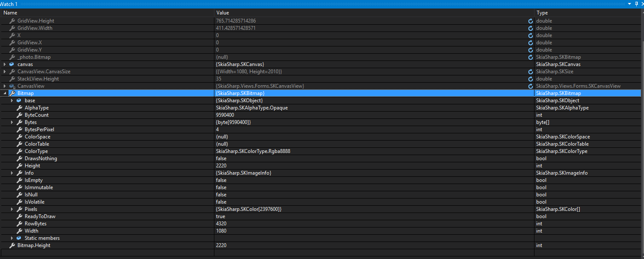
Task: Expand the Pixels array
Action: (x=12, y=209)
